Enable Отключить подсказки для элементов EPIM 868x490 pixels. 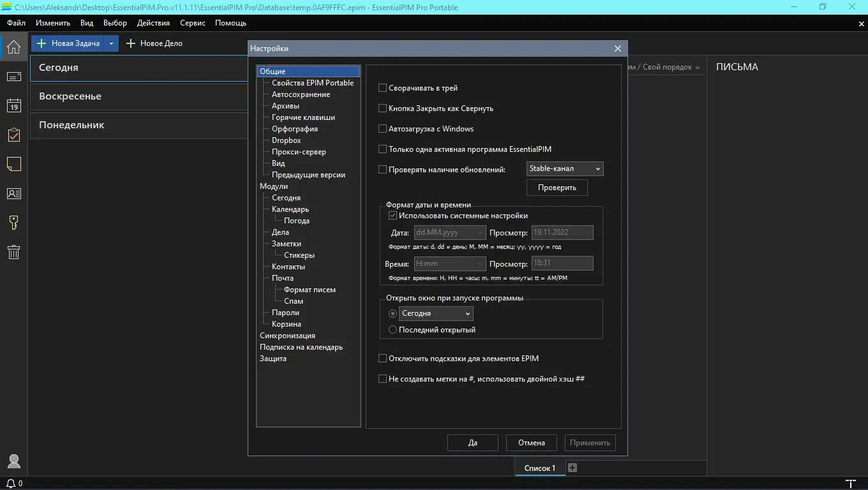click(x=383, y=359)
